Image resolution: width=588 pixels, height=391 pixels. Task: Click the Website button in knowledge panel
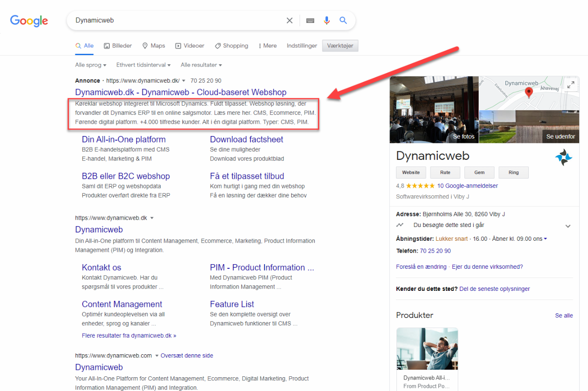click(411, 172)
